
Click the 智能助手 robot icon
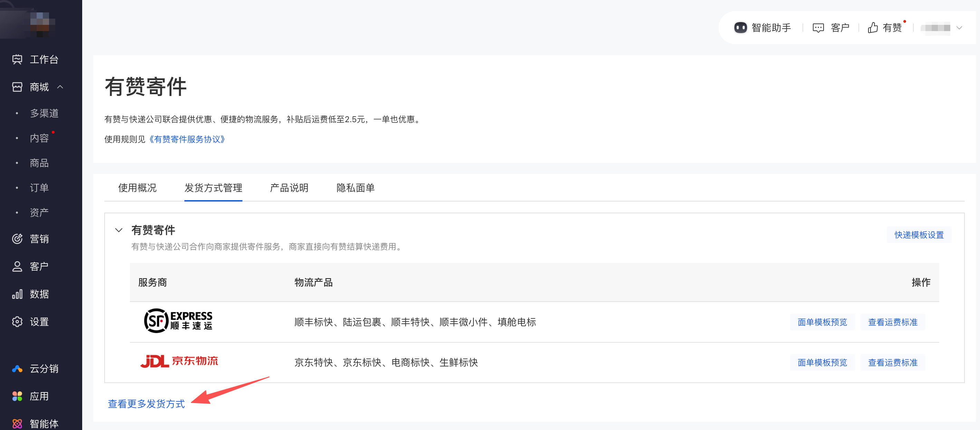click(x=740, y=28)
